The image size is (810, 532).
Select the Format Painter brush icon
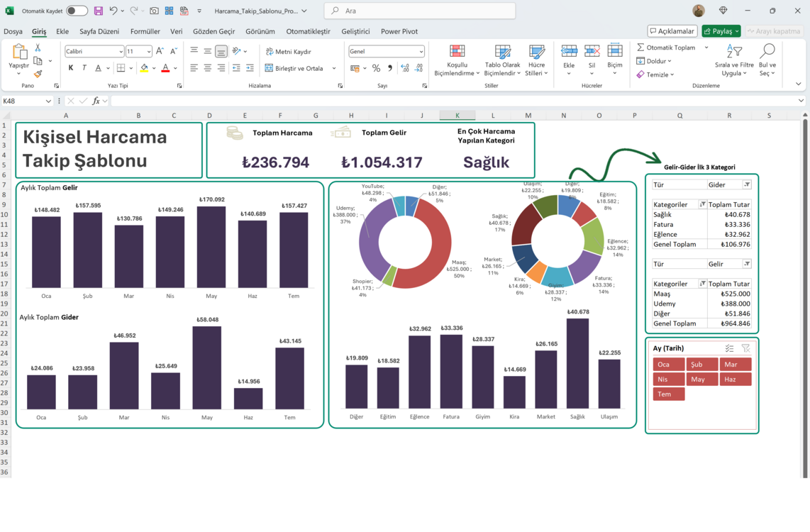click(x=38, y=74)
